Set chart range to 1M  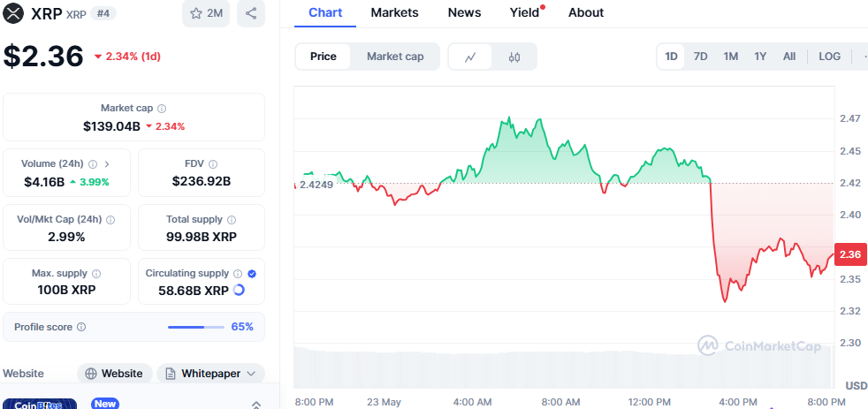(x=731, y=57)
